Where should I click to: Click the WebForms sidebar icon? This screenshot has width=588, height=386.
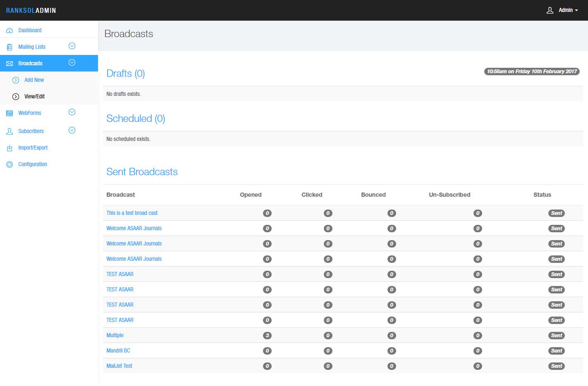[10, 113]
